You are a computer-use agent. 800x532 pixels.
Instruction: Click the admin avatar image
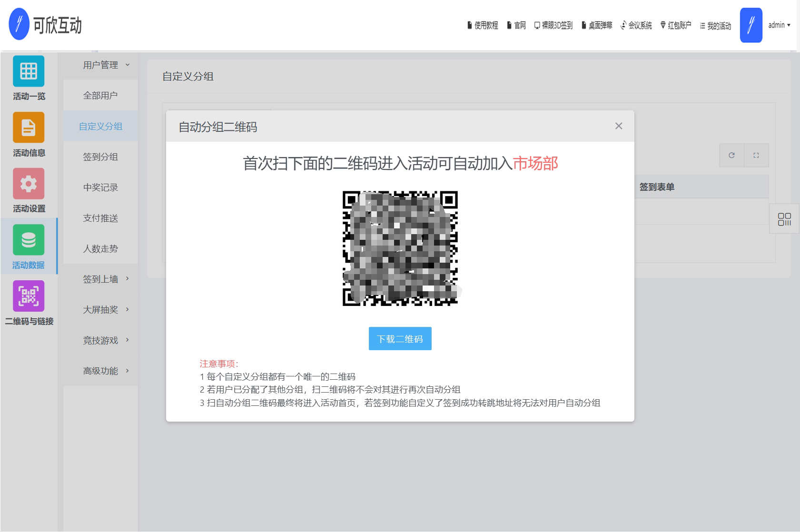(751, 25)
